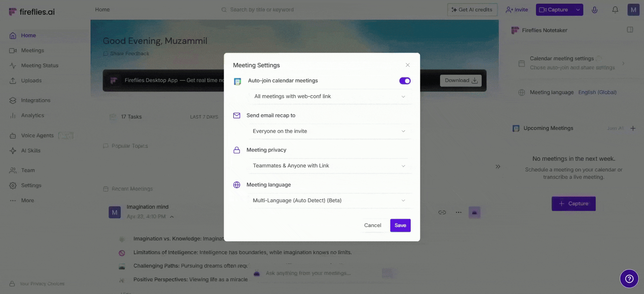Click the Limitations of Intelligence summary line
This screenshot has width=644, height=294.
(243, 252)
